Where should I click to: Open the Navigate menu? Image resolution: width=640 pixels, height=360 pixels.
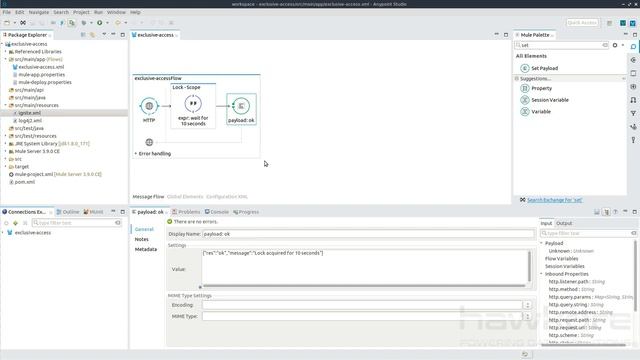click(x=39, y=12)
